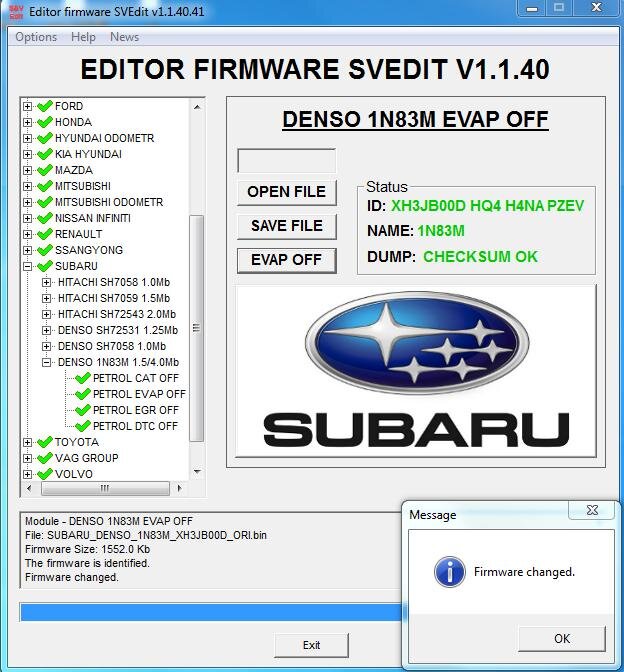Click green checkmark beside NISSAN INFINITI
Image resolution: width=624 pixels, height=672 pixels.
coord(45,218)
